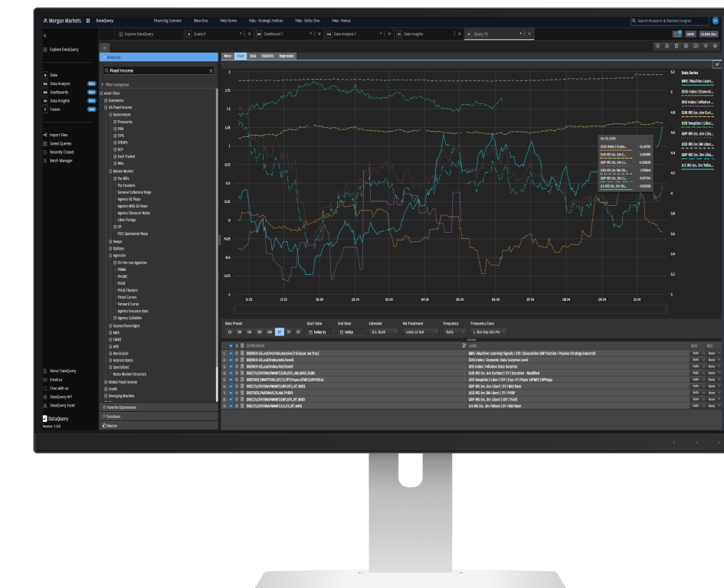Clear the Fixed Income search using the X icon

click(x=211, y=70)
